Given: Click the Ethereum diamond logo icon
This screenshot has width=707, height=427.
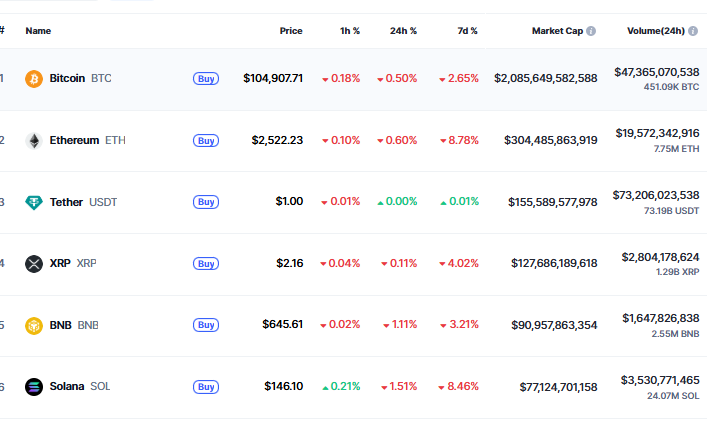Looking at the screenshot, I should pyautogui.click(x=34, y=141).
